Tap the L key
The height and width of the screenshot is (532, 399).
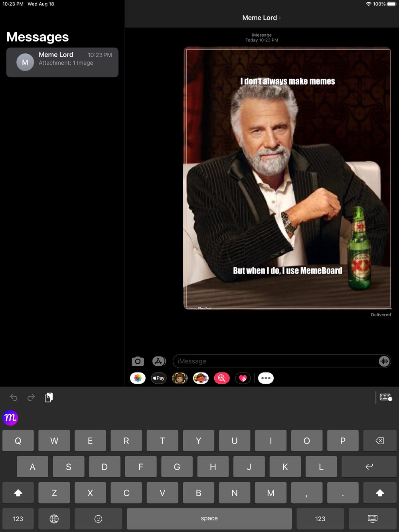[321, 467]
